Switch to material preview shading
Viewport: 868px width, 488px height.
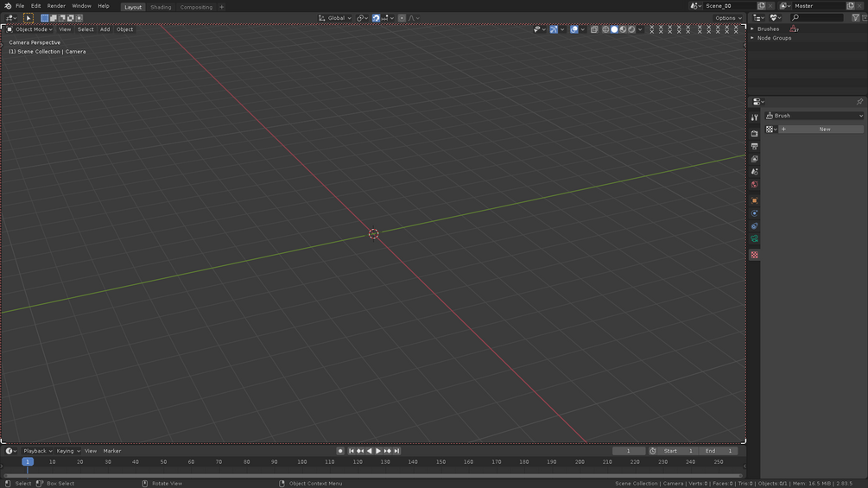tap(623, 29)
